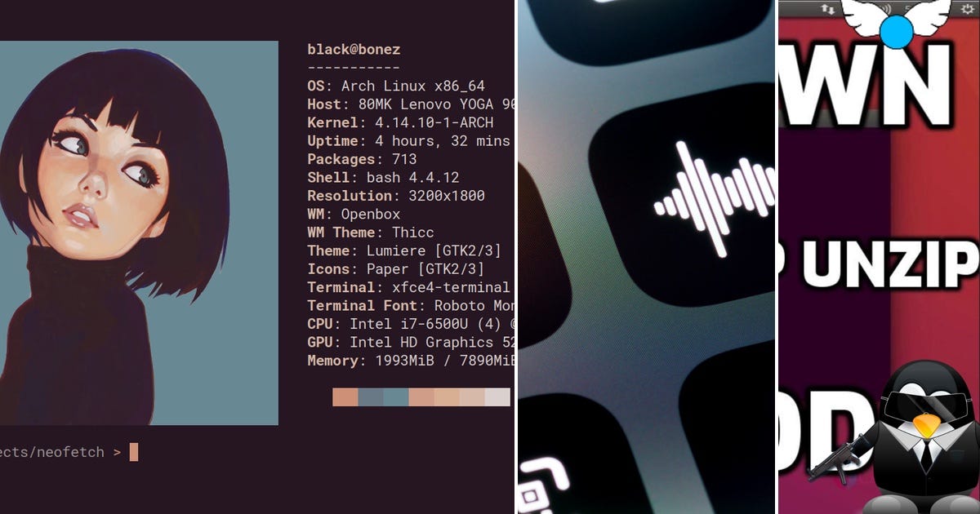Click the gear power icon in top panel
The height and width of the screenshot is (514, 980).
point(968,8)
